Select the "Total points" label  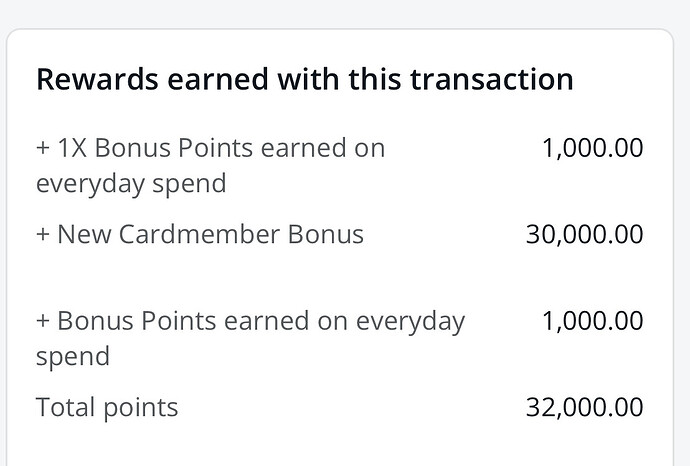(107, 407)
